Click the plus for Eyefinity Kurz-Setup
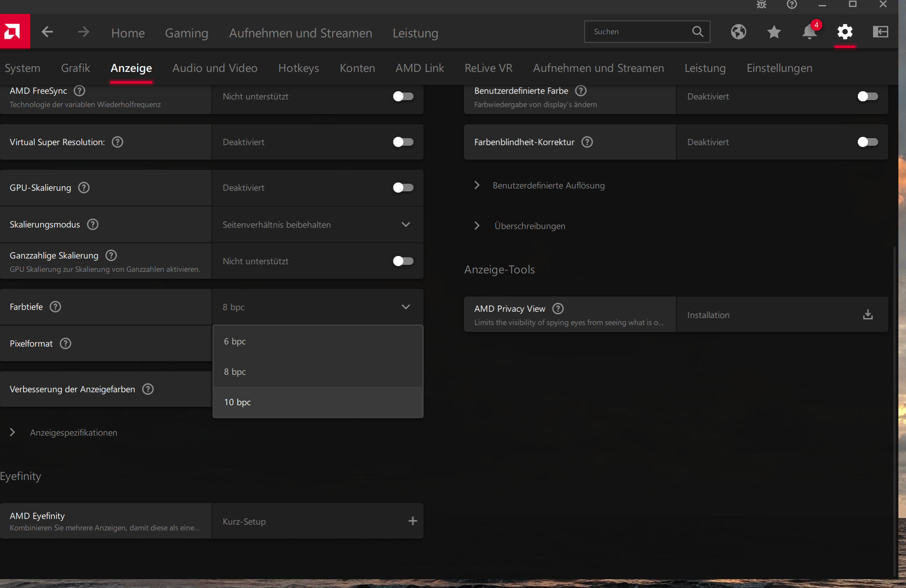Viewport: 906px width, 588px height. (x=412, y=521)
